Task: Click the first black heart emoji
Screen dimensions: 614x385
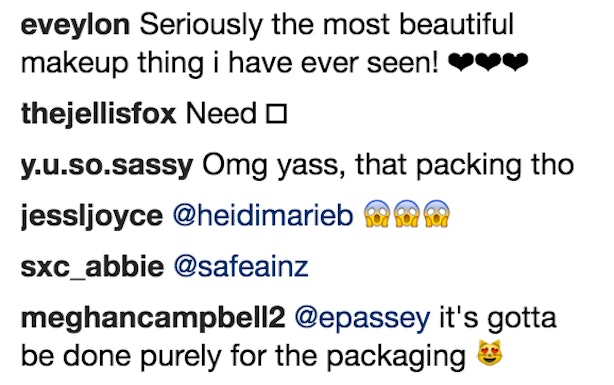Action: 461,63
